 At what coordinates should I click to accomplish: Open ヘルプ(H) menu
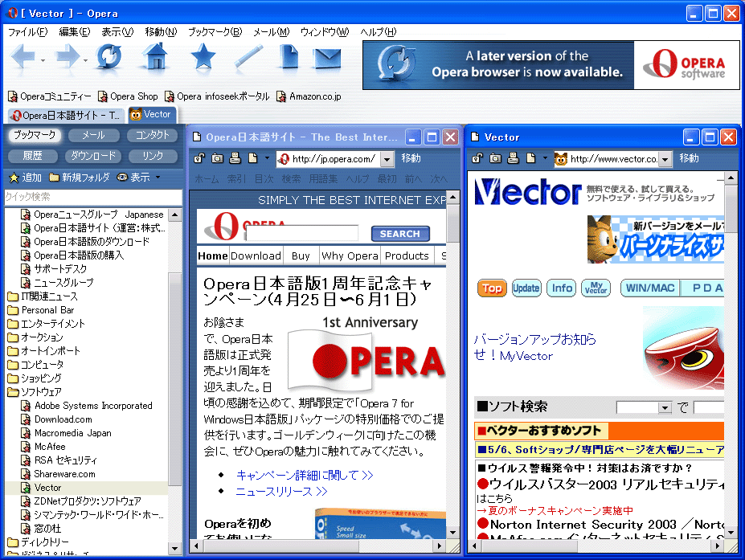378,32
